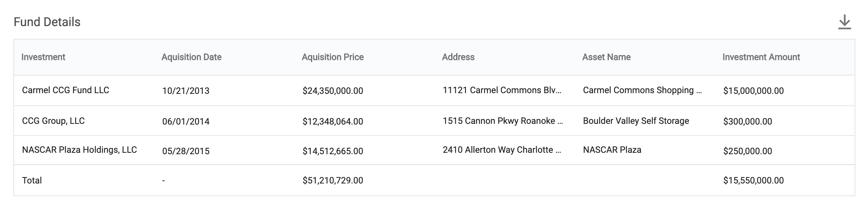Click the Aquisition Price column header
Image resolution: width=868 pixels, height=211 pixels.
332,57
